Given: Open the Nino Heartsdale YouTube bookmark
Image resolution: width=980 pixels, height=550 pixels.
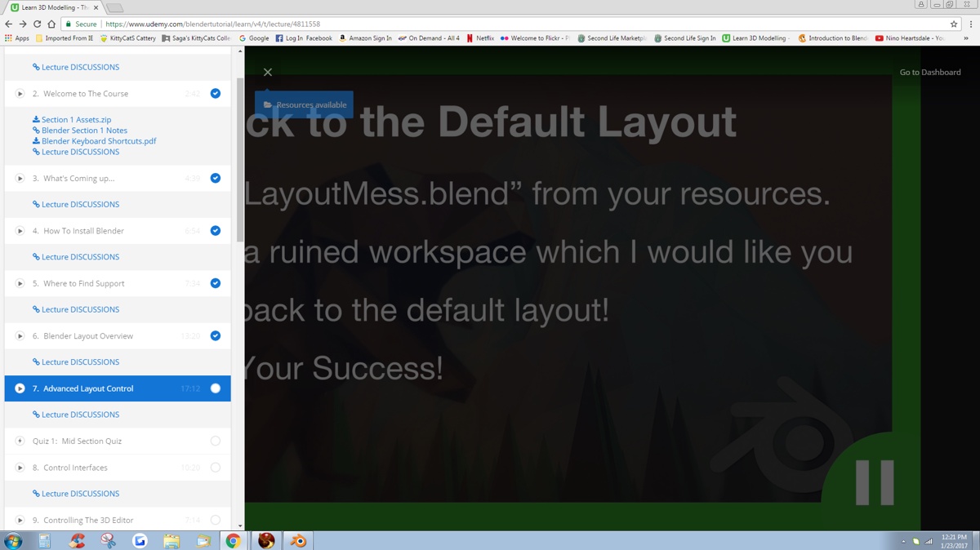Looking at the screenshot, I should tap(910, 38).
